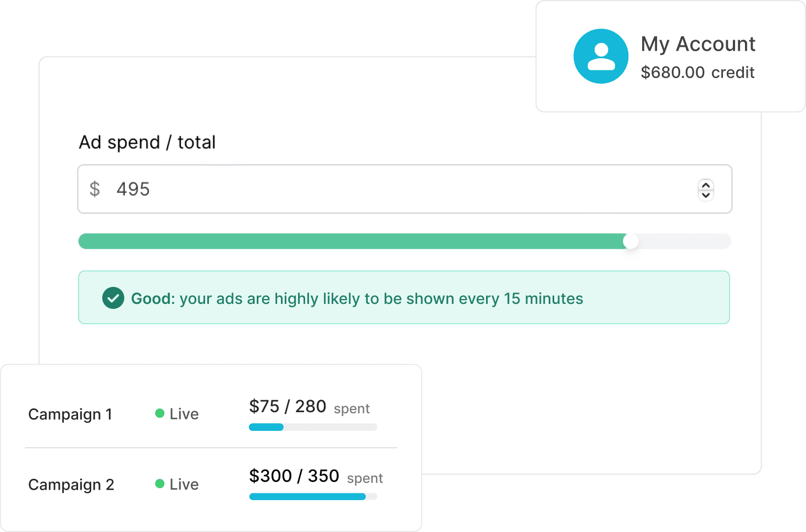This screenshot has width=806, height=532.
Task: Click Campaign 1 green live status dot
Action: tap(160, 413)
